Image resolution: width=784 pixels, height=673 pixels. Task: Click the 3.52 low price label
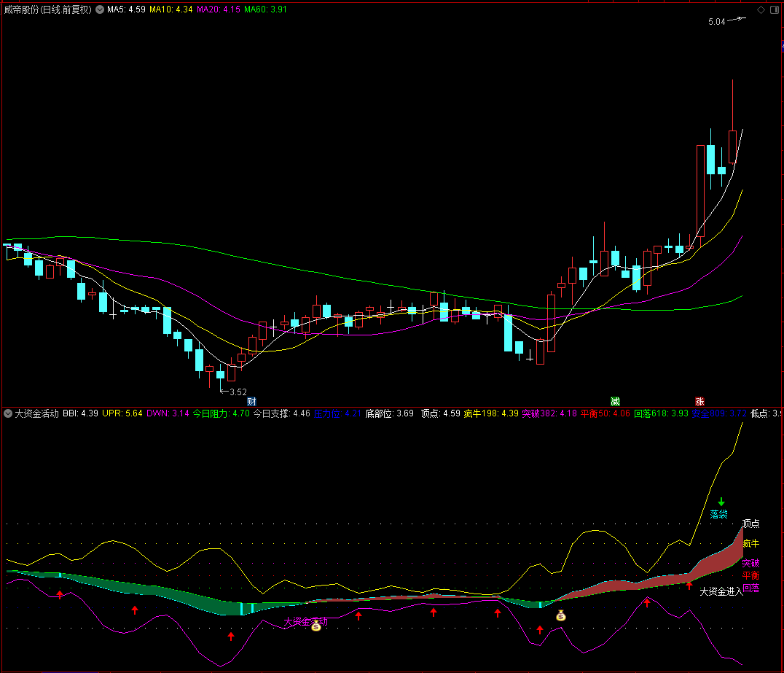coord(238,392)
